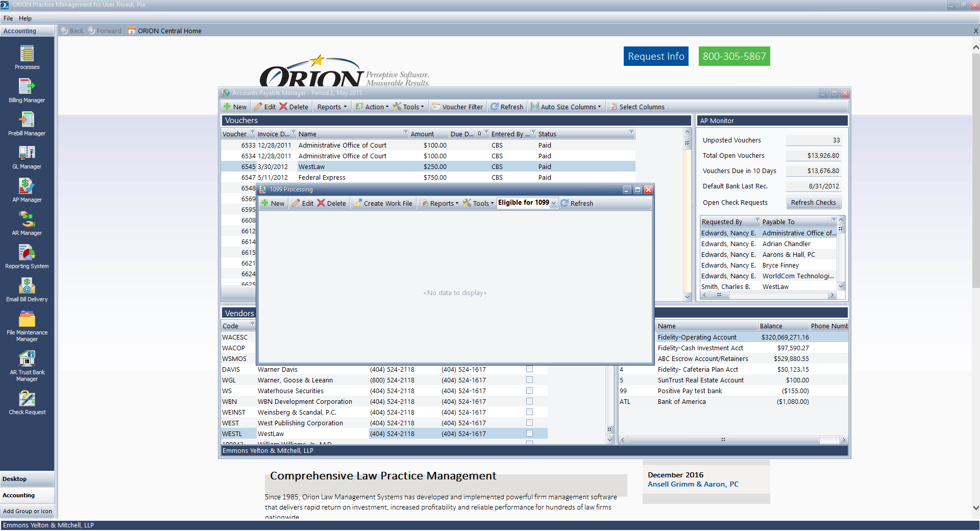Click Create Work File in 1099 Processing
This screenshot has width=980, height=531.
[383, 203]
